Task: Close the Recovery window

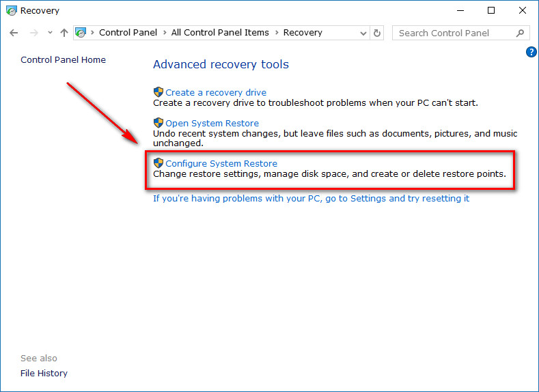Action: (522, 11)
